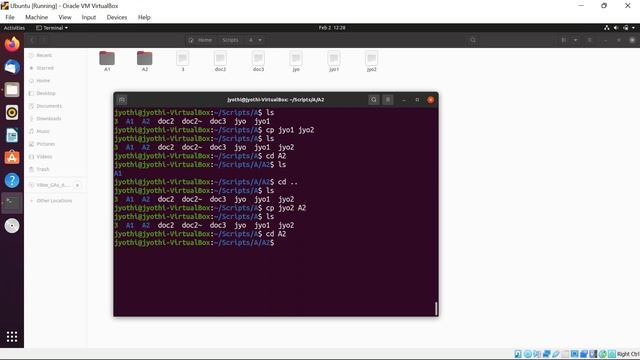Click the Right Ctrl host key indicator
Image resolution: width=640 pixels, height=360 pixels.
pos(628,354)
